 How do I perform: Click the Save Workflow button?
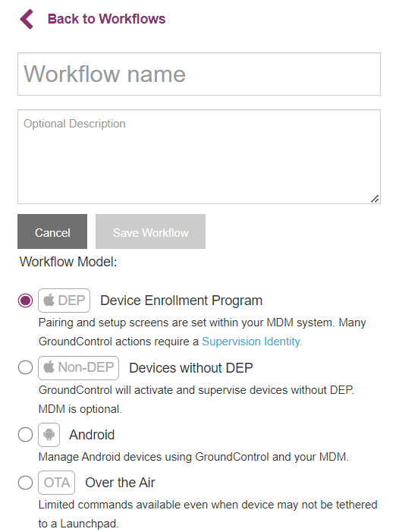pyautogui.click(x=150, y=231)
